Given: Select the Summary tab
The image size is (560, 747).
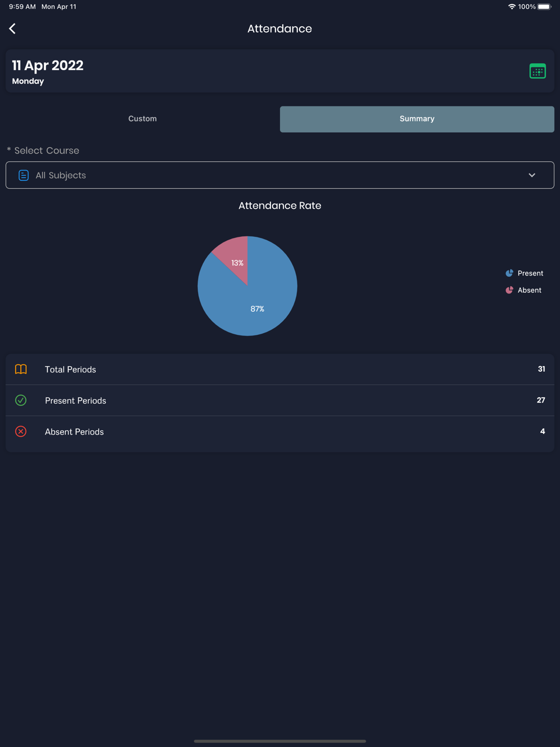Looking at the screenshot, I should [x=417, y=119].
